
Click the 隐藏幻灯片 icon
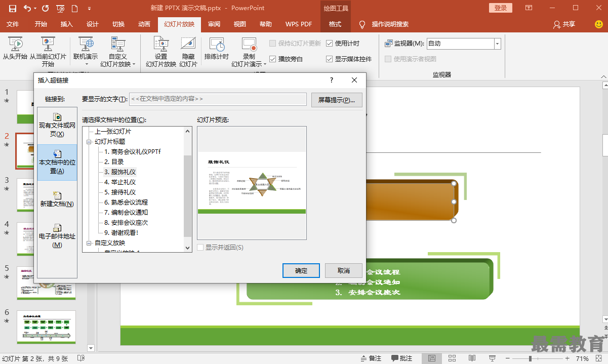(x=188, y=44)
